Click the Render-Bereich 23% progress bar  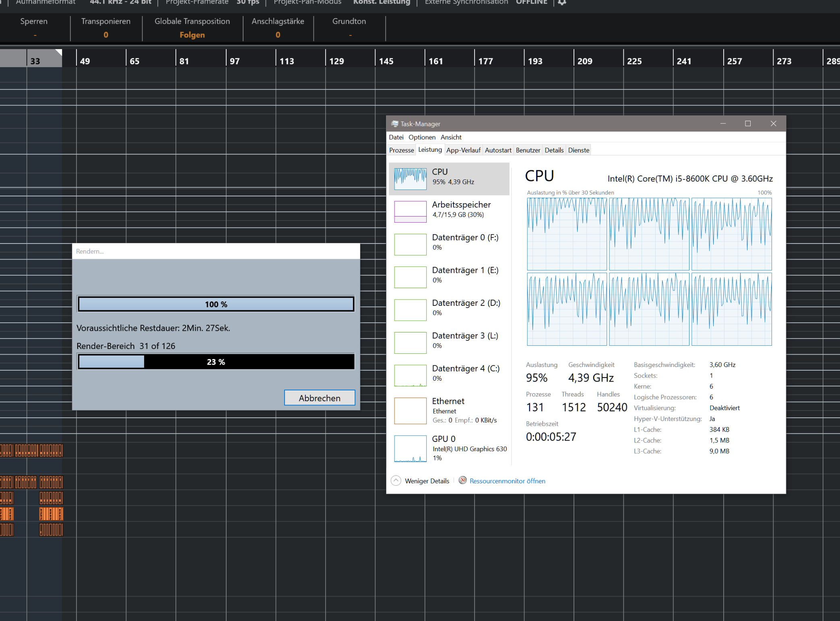216,362
